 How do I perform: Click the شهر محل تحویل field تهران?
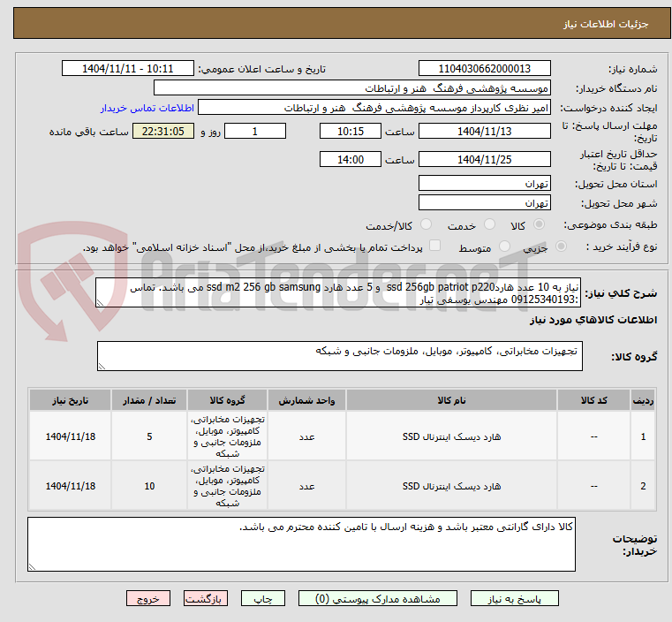point(484,202)
